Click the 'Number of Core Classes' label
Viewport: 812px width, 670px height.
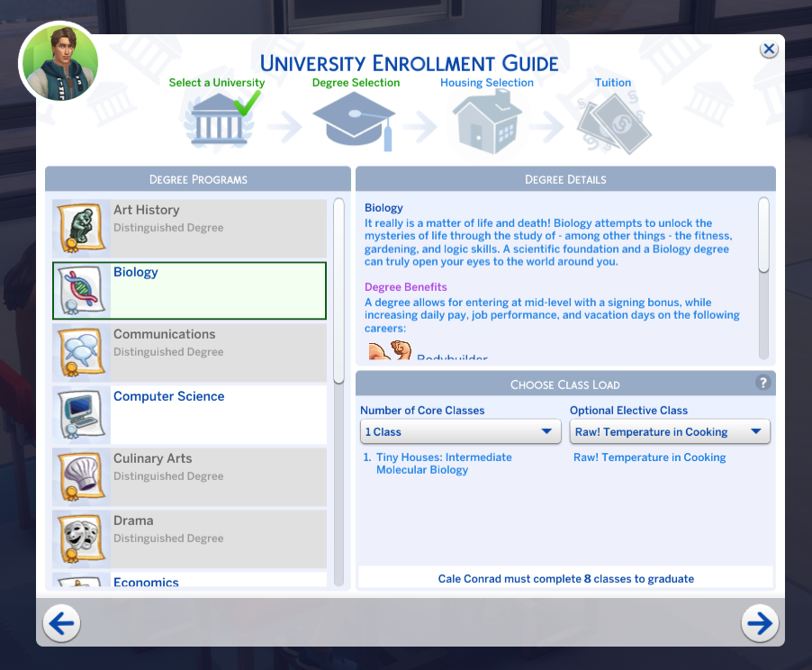pos(422,411)
